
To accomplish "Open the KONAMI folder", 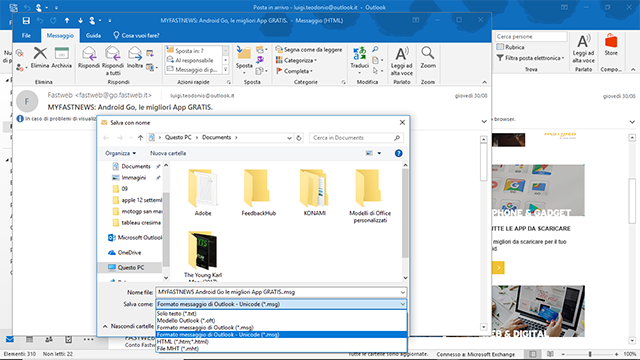I will (314, 192).
